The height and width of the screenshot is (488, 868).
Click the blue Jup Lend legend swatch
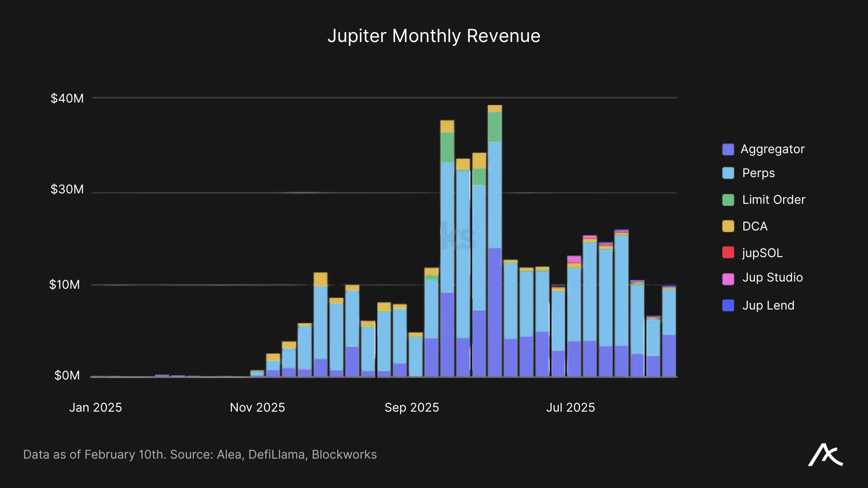click(x=728, y=305)
